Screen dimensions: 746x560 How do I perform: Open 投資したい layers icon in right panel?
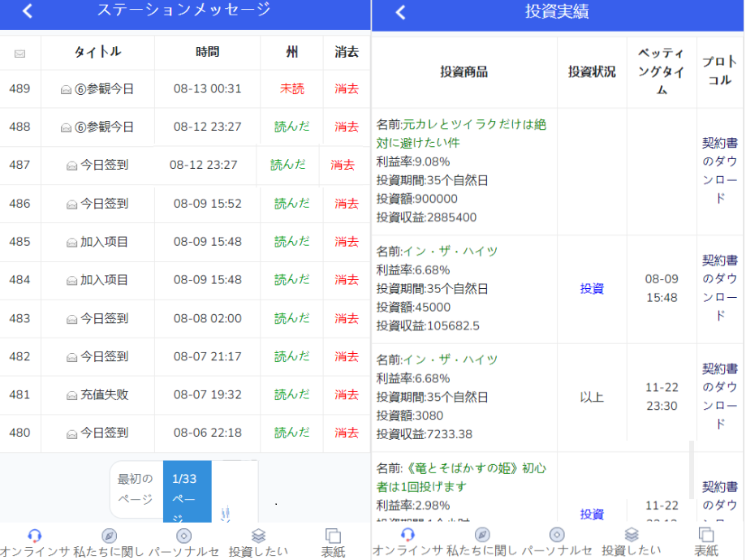(632, 535)
